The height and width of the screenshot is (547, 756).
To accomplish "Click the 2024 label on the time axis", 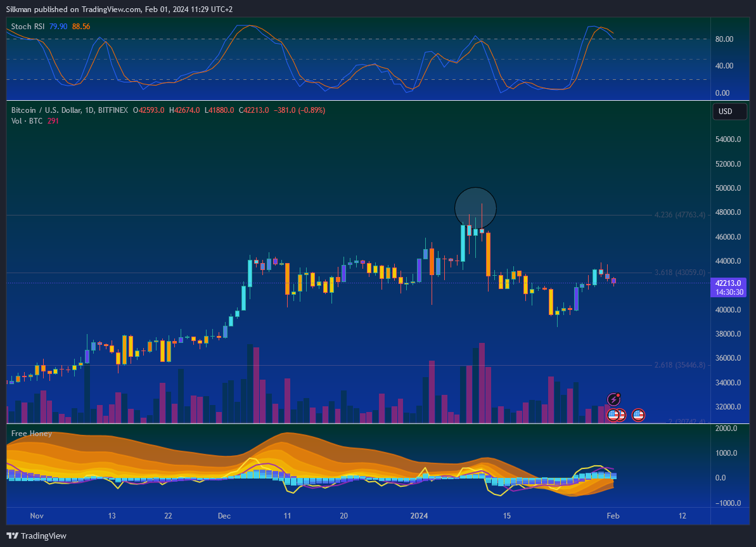I will pos(419,516).
